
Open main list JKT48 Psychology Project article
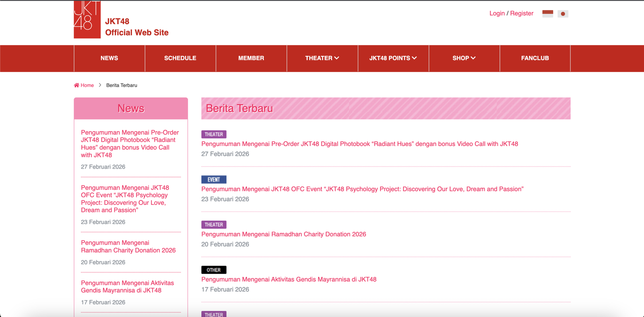(x=362, y=189)
